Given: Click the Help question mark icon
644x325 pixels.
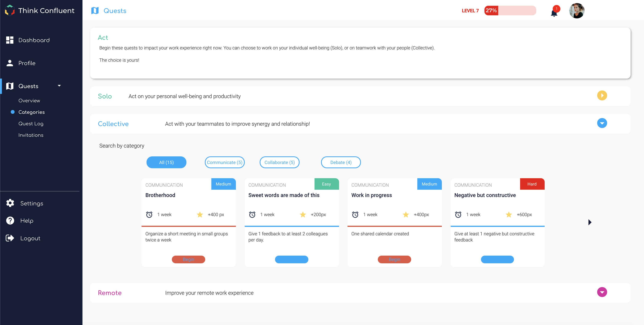Looking at the screenshot, I should tap(10, 221).
